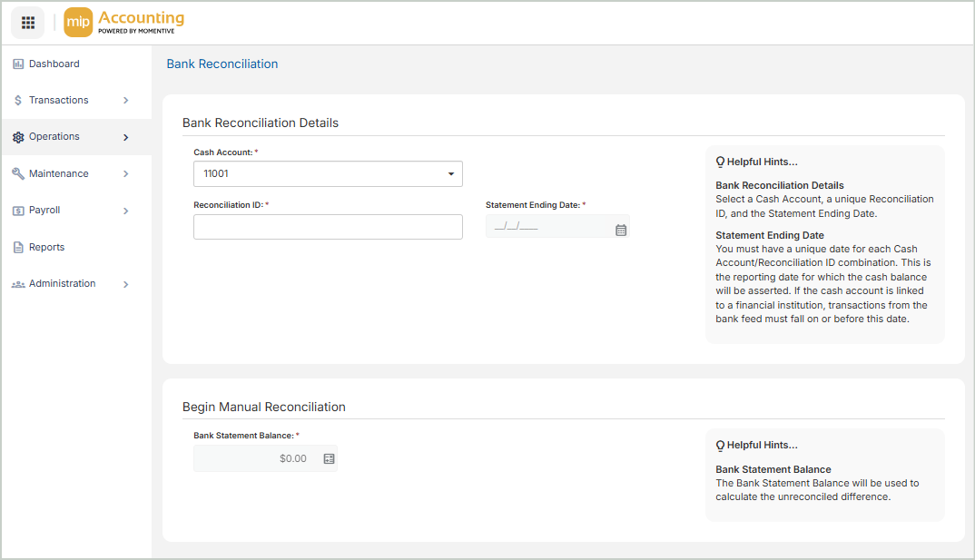Click the Reports document icon

pos(18,248)
